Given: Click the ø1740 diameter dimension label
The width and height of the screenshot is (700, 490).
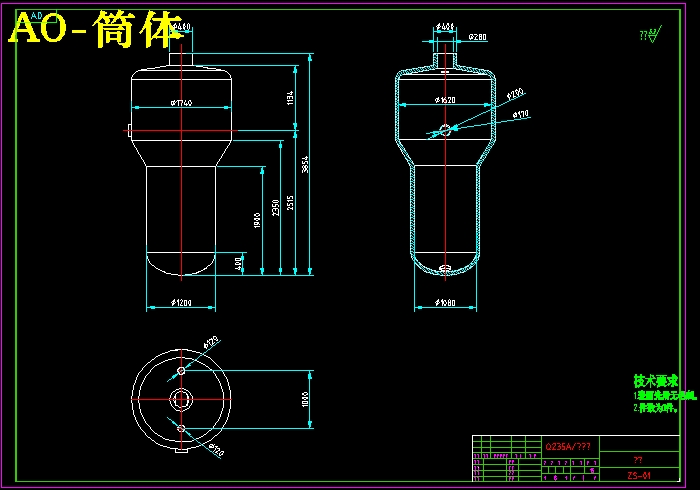Looking at the screenshot, I should pos(181,103).
